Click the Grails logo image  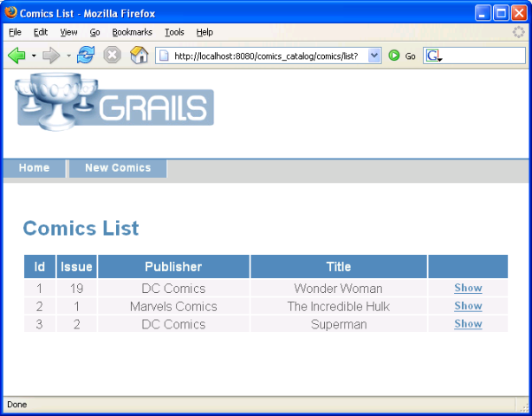pos(115,101)
